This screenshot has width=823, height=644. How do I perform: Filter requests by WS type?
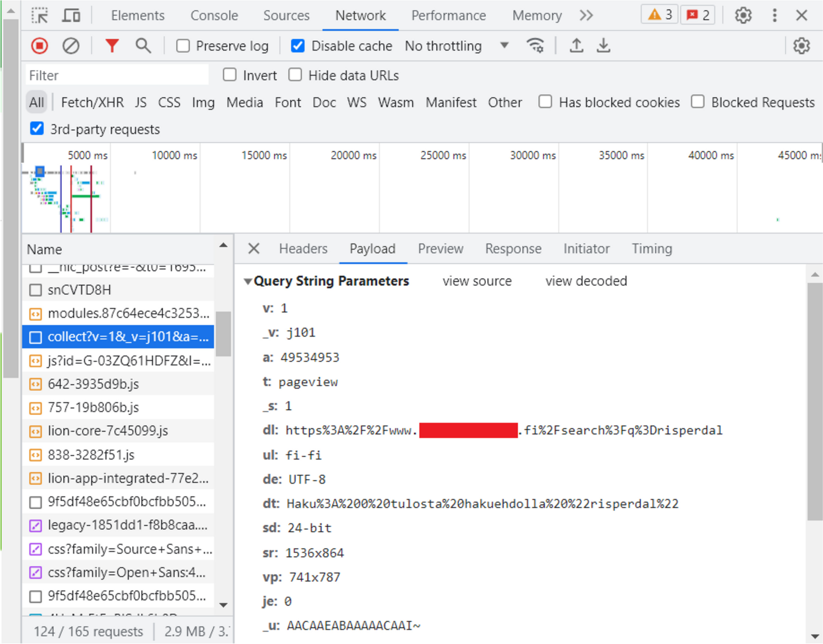[356, 102]
